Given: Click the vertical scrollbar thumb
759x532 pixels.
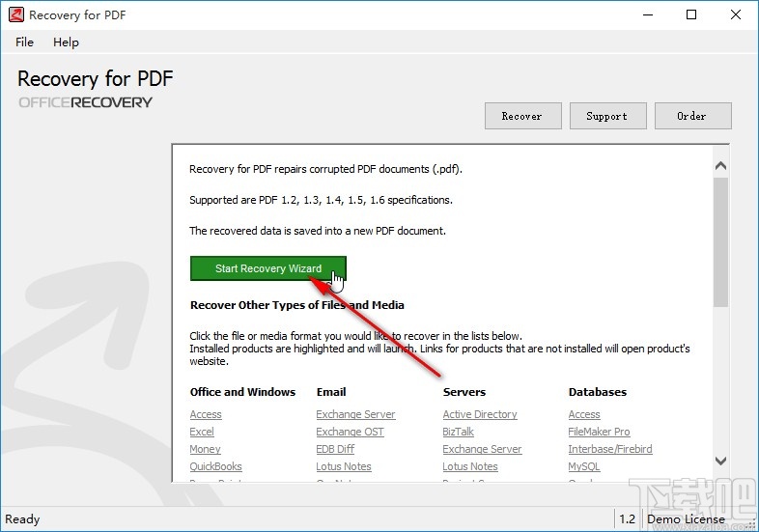Looking at the screenshot, I should click(720, 242).
